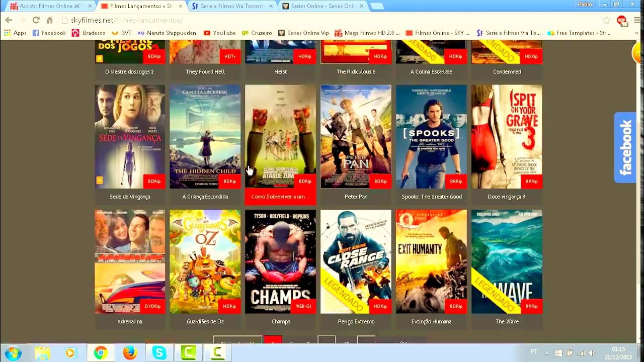Click the A Colina Escarlate title link
Image resolution: width=644 pixels, height=362 pixels.
click(x=431, y=71)
